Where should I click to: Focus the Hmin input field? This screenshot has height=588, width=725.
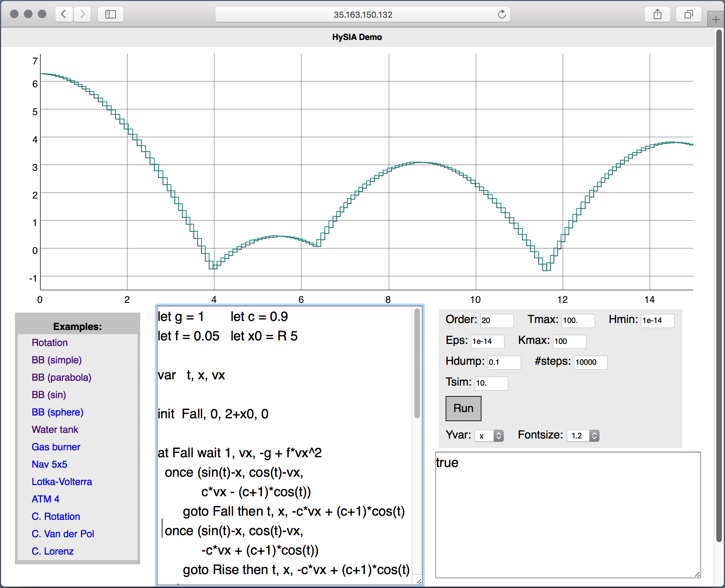pos(658,320)
